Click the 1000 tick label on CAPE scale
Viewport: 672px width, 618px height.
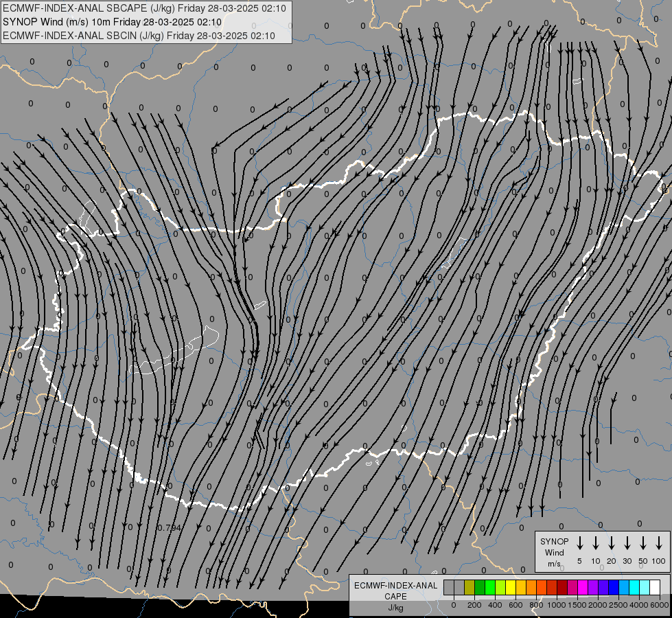557,605
